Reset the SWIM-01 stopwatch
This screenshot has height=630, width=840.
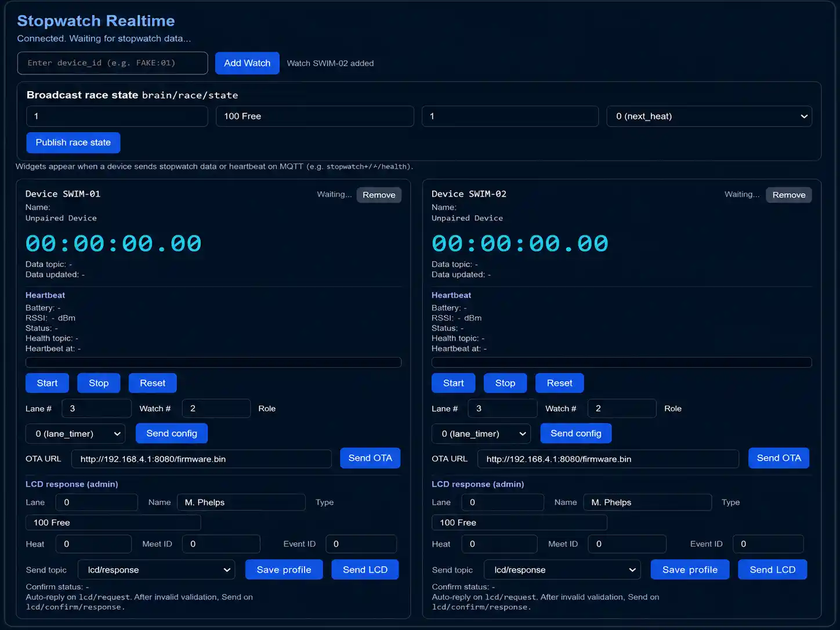153,383
